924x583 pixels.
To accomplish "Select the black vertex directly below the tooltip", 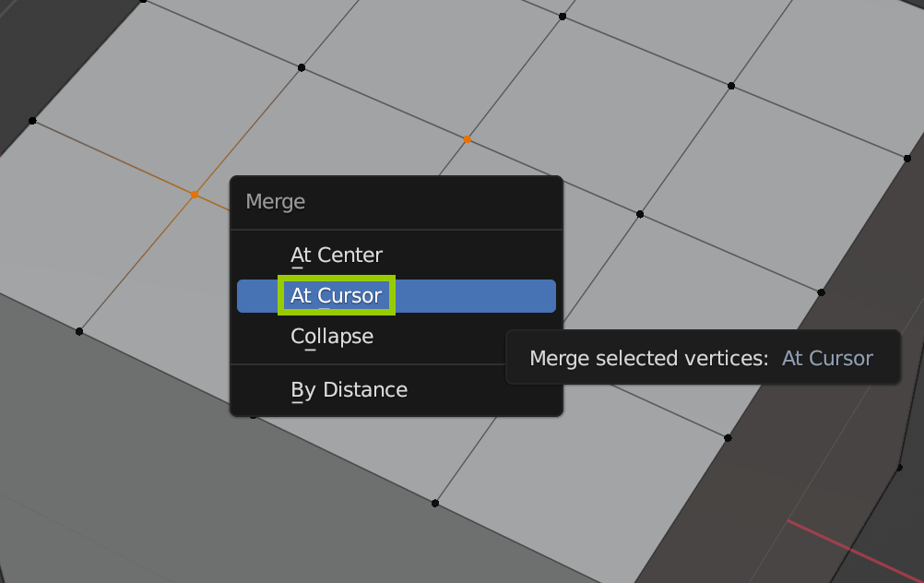I will coord(728,437).
